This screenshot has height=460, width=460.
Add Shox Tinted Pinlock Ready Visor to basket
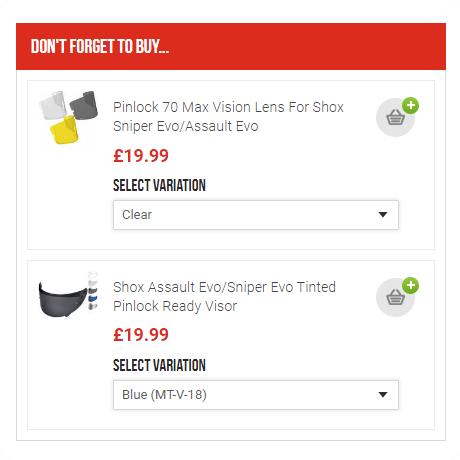click(395, 297)
